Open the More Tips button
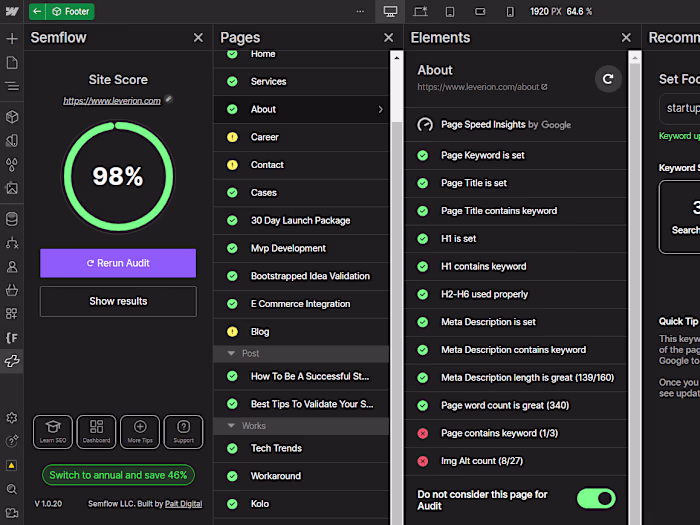Viewport: 700px width, 525px height. coord(140,432)
